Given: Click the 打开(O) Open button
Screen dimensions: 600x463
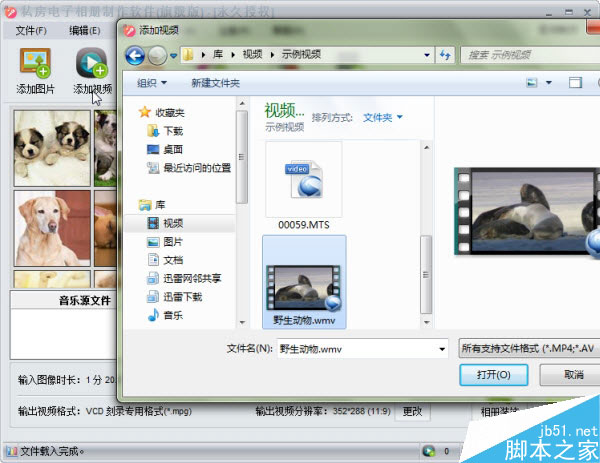Looking at the screenshot, I should (494, 374).
